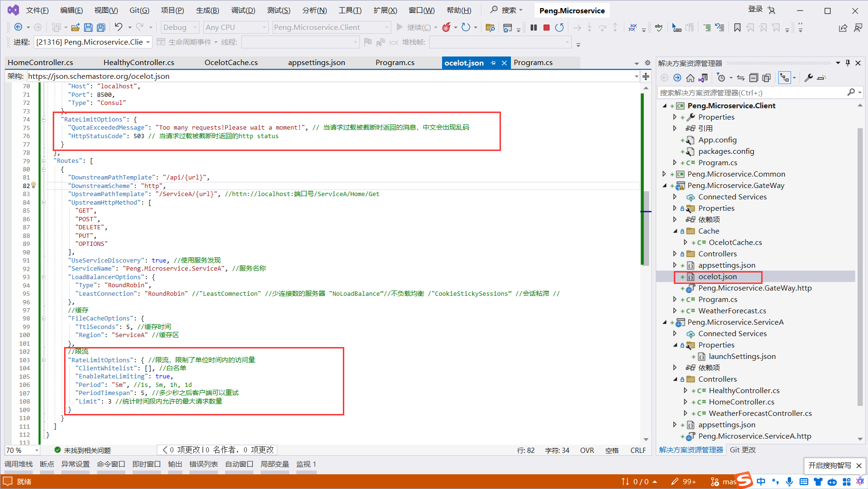Open the Any CPU platform dropdown
Screen dimensions: 868x489
pos(236,28)
